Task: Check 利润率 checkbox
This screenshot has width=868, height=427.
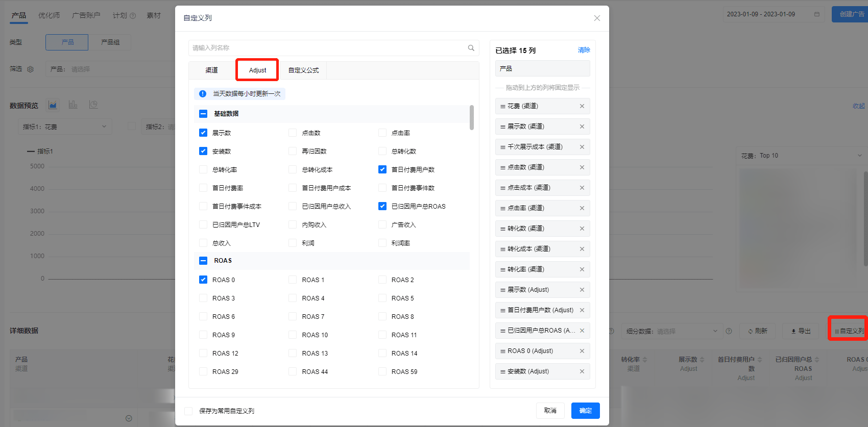Action: [382, 243]
